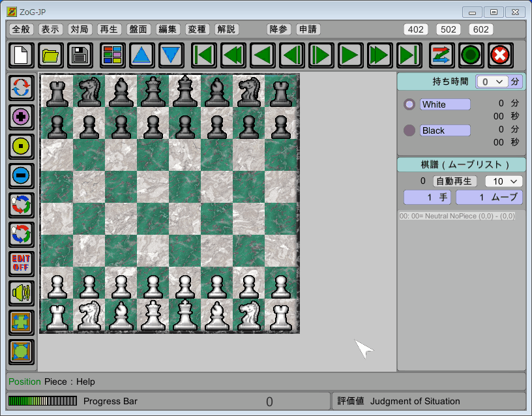Select the White player radio button

tap(409, 104)
